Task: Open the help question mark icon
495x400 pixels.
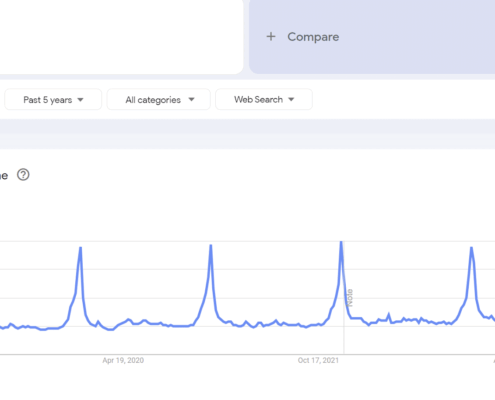Action: coord(23,175)
